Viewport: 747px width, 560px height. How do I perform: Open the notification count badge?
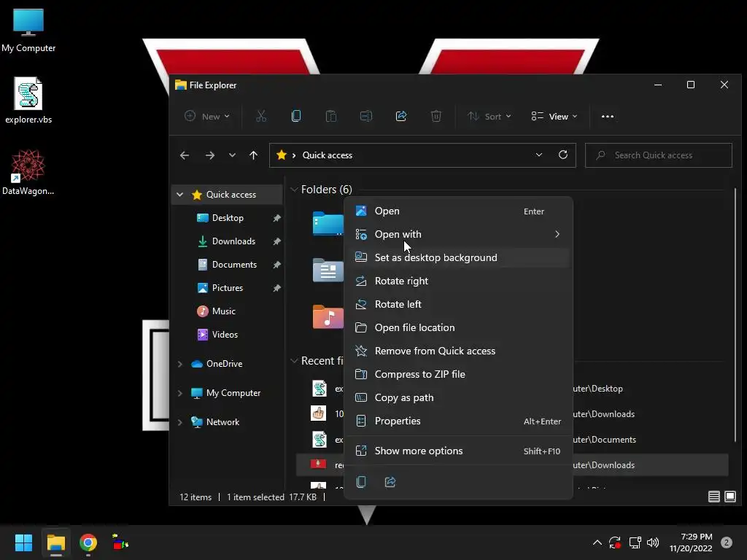pos(726,542)
